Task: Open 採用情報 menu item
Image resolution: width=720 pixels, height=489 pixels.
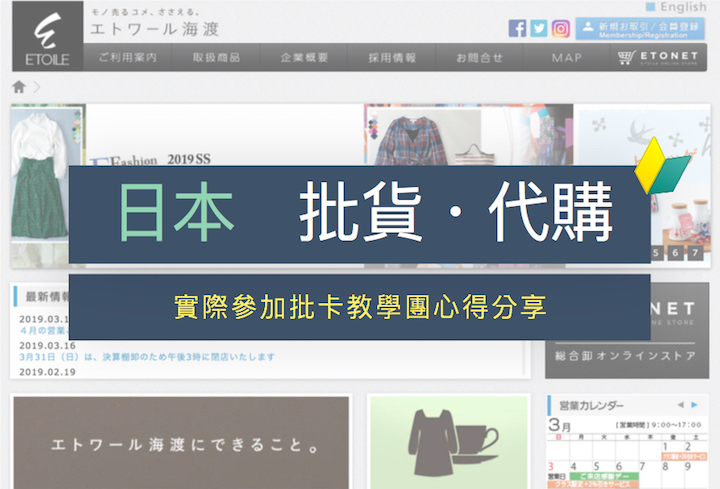Action: click(x=391, y=58)
